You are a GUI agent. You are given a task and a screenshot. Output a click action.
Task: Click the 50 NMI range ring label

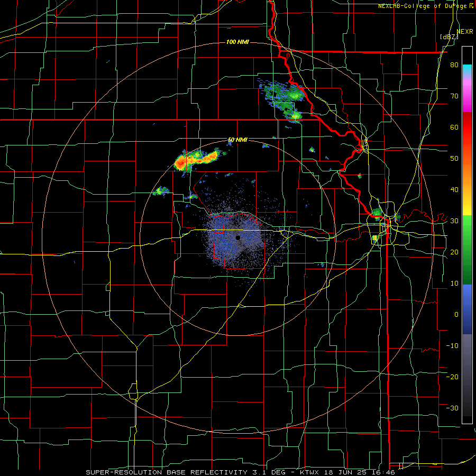[x=237, y=140]
